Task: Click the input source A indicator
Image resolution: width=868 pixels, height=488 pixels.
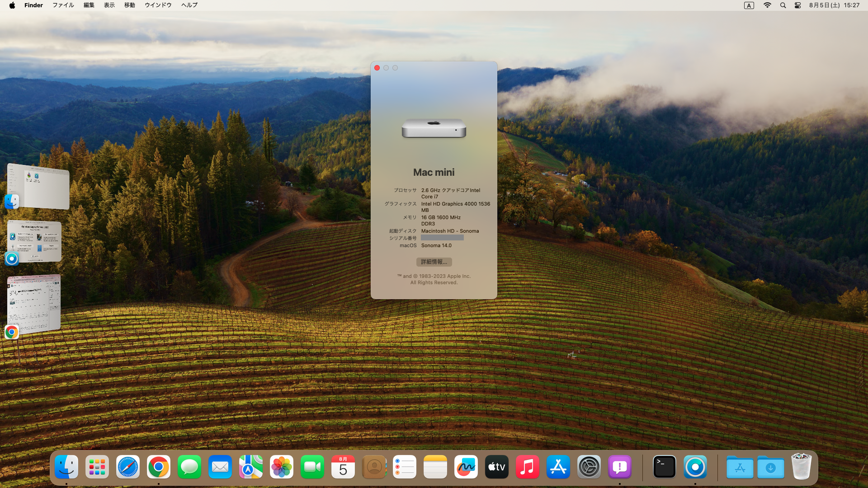Action: (749, 5)
